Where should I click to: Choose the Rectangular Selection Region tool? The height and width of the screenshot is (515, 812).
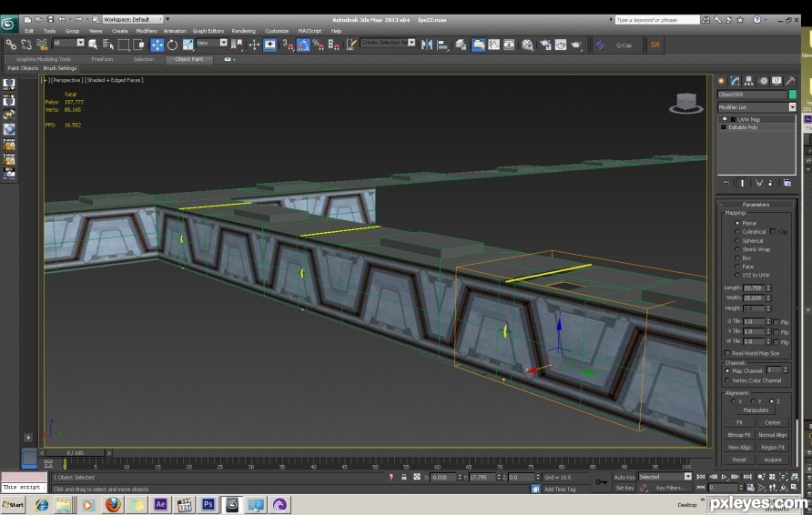(123, 45)
